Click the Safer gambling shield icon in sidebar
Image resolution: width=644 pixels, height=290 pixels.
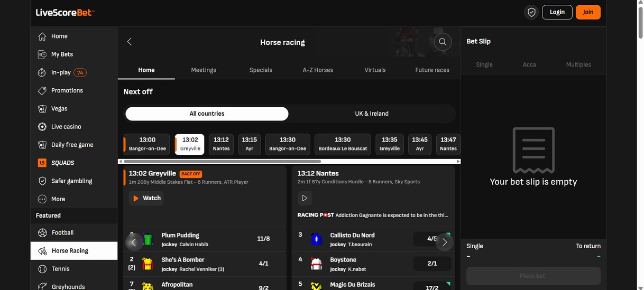pos(42,181)
